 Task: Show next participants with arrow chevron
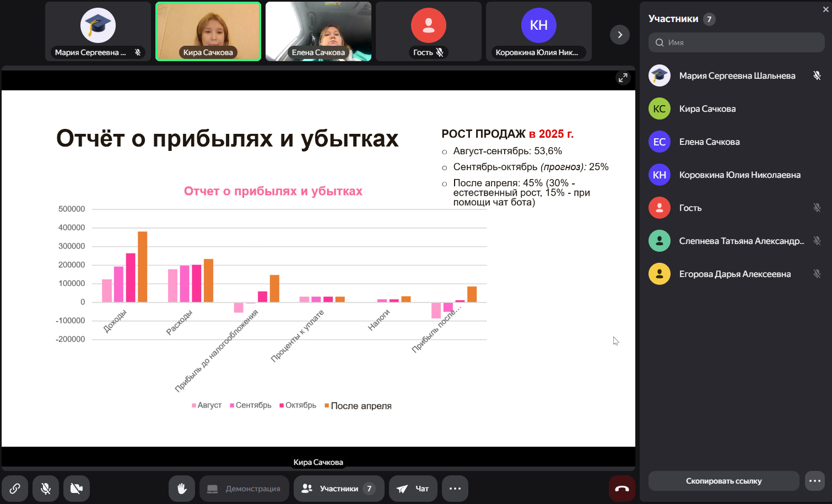620,35
